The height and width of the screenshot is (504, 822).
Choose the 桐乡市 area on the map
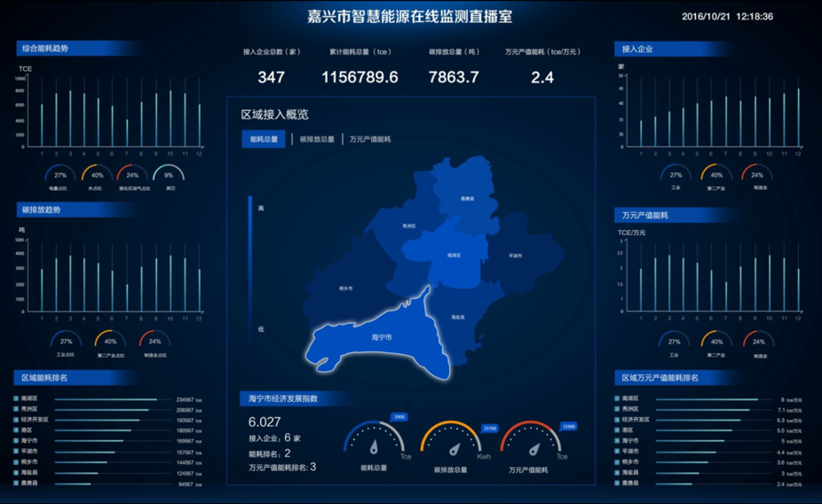[x=345, y=288]
